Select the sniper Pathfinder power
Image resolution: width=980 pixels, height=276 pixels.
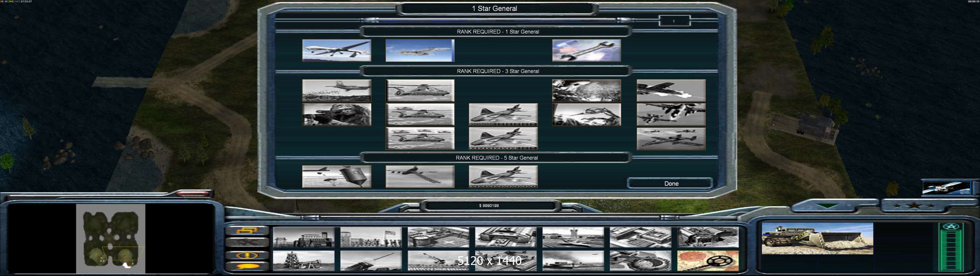336,115
